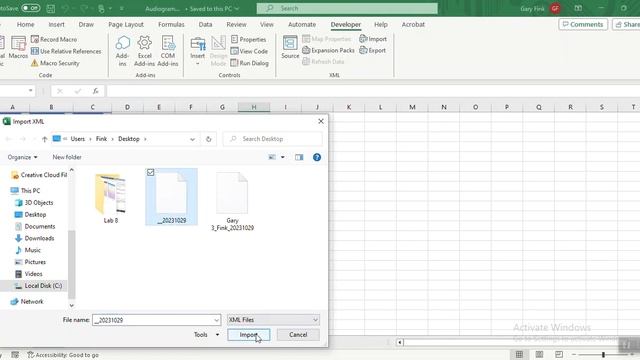Go up one folder level

tap(44, 139)
